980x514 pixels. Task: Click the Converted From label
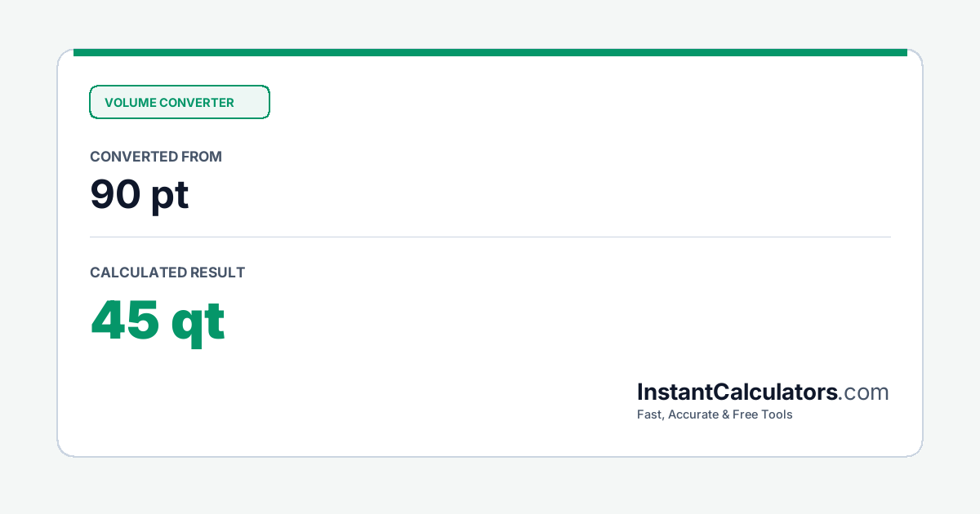[156, 157]
